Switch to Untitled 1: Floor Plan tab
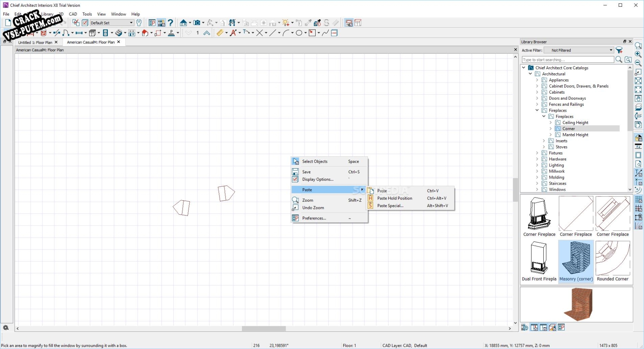The height and width of the screenshot is (349, 644). [x=35, y=42]
